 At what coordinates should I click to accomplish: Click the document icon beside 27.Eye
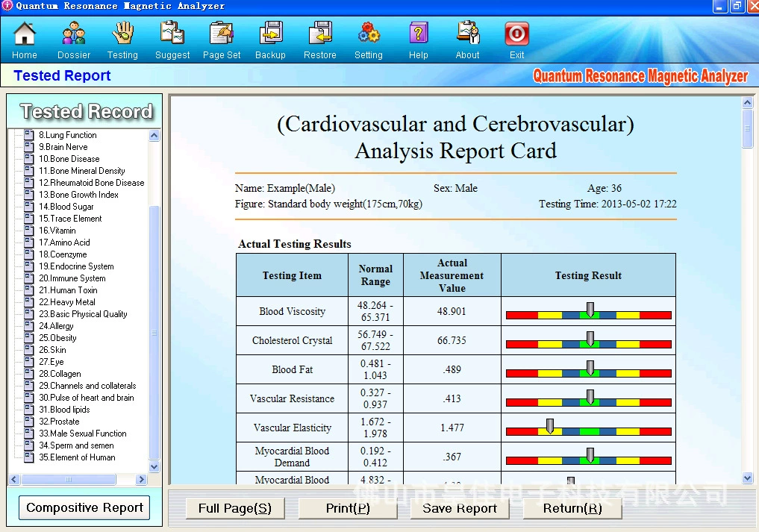29,362
